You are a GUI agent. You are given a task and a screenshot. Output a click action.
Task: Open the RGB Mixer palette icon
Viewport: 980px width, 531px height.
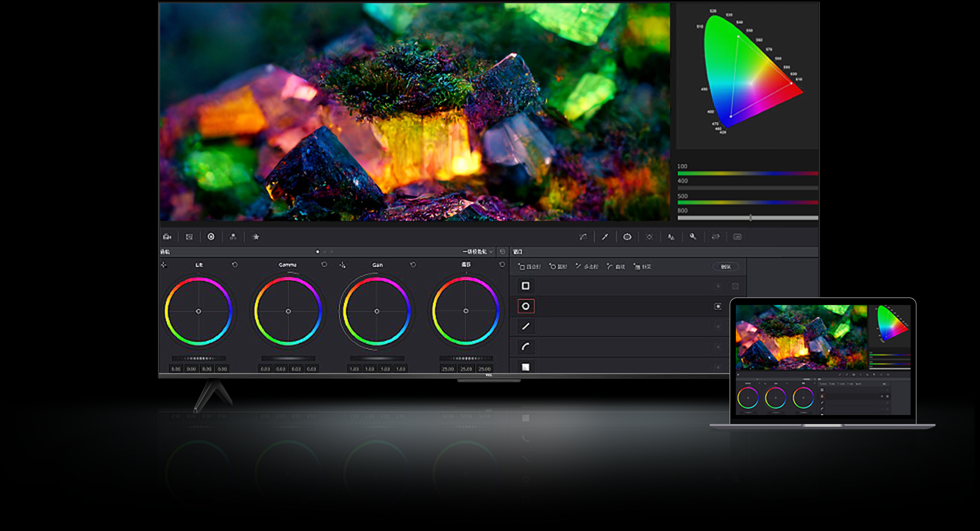(x=233, y=237)
